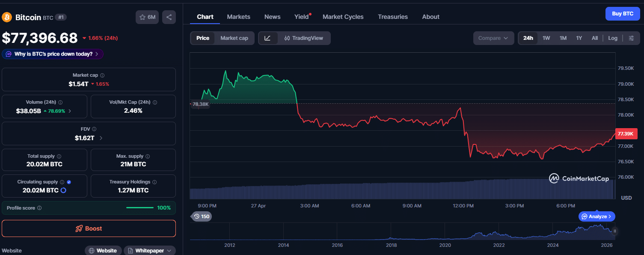The width and height of the screenshot is (644, 255).
Task: Click the Buy BTC button
Action: (x=623, y=13)
